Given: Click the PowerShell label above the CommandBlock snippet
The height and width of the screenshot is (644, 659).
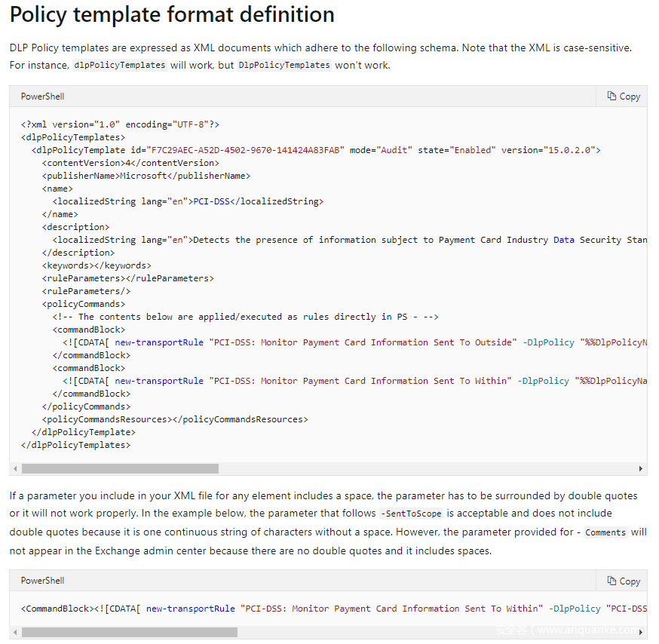Looking at the screenshot, I should click(42, 581).
